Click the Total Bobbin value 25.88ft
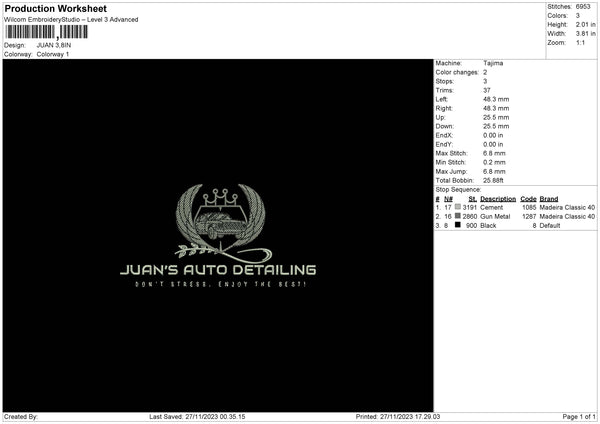This screenshot has width=600, height=424. coord(493,180)
